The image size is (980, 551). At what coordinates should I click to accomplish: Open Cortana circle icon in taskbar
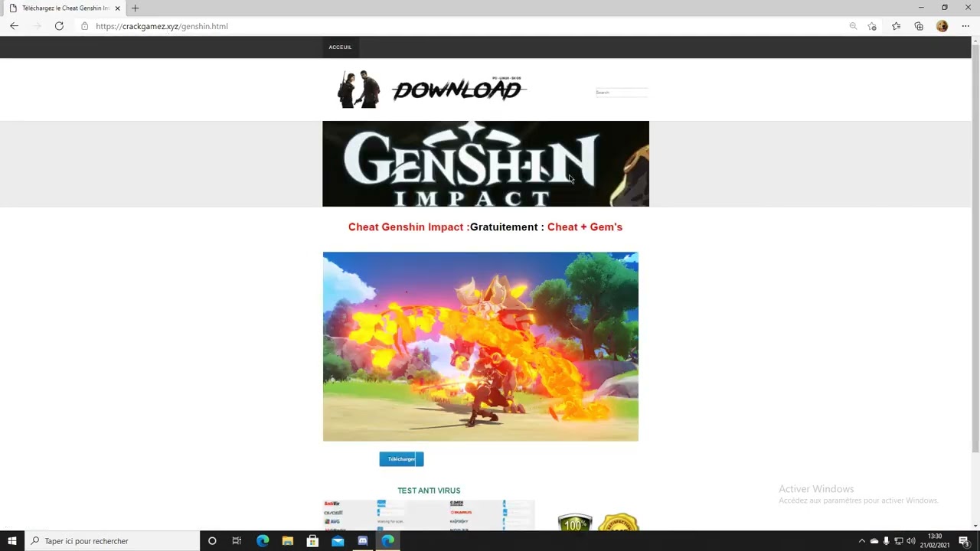tap(212, 541)
